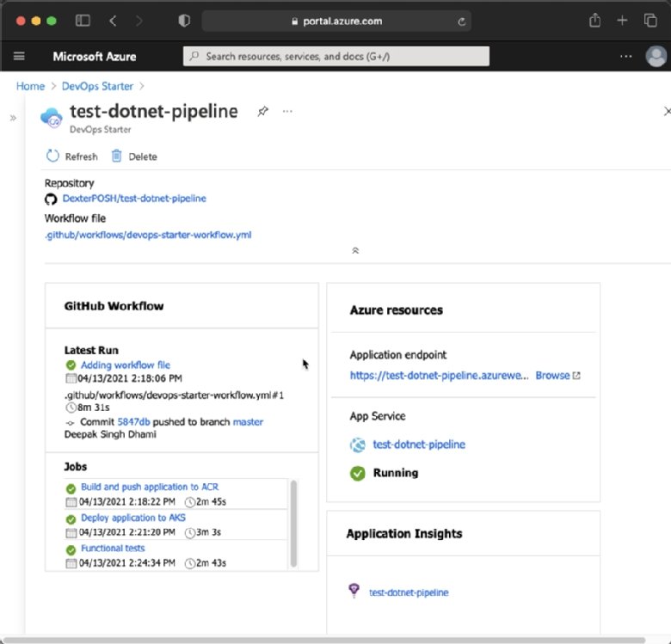Open the user account avatar
671x644 pixels.
[656, 57]
